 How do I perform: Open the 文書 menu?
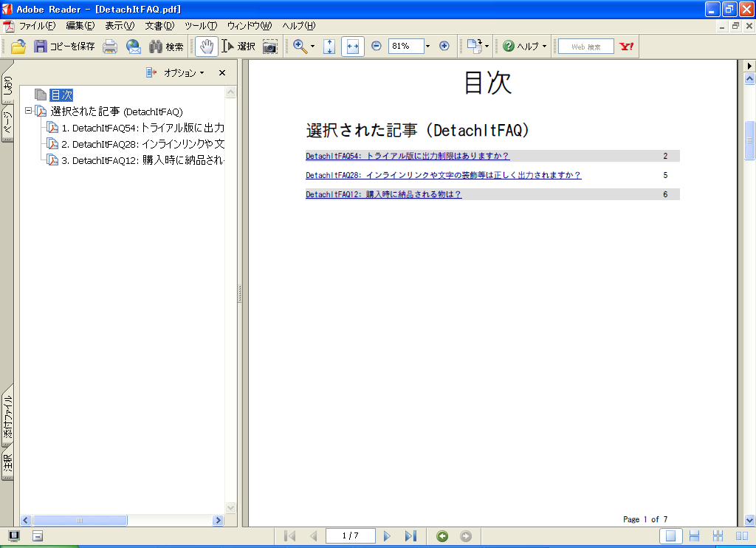click(159, 26)
